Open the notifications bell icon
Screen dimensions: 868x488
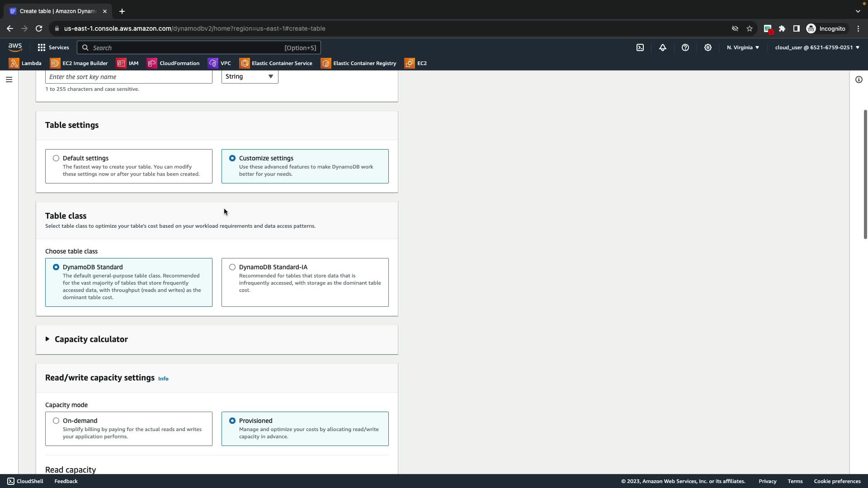(x=663, y=47)
